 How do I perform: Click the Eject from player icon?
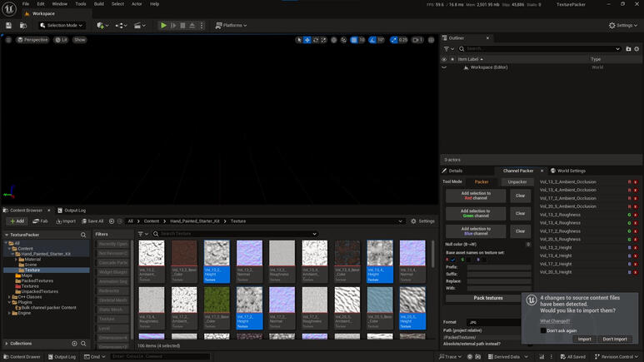192,26
